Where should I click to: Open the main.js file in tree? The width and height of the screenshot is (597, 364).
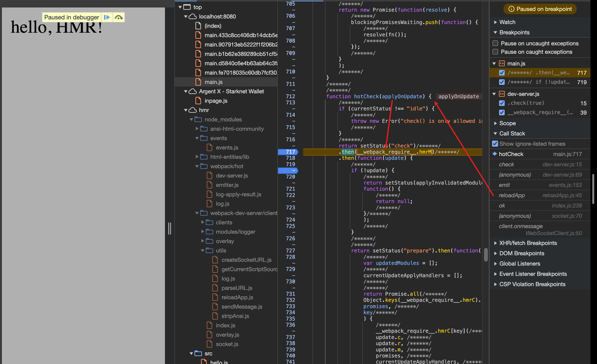coord(213,82)
